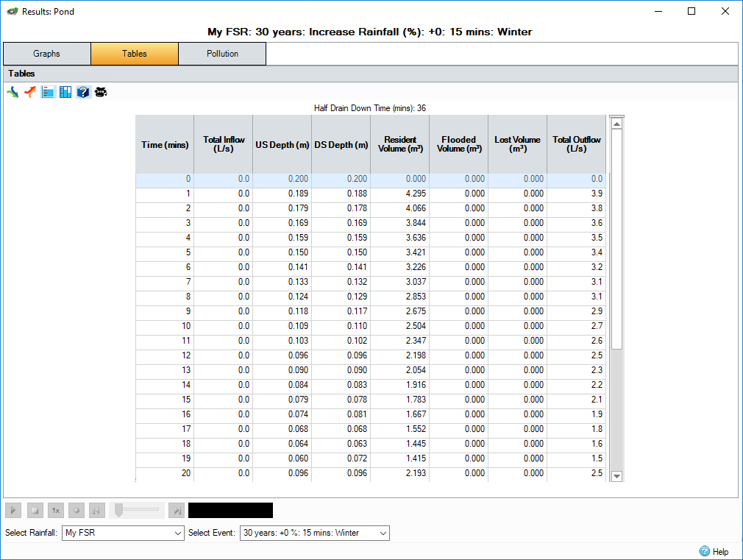This screenshot has height=560, width=743.
Task: Click the black time display box
Action: point(230,510)
